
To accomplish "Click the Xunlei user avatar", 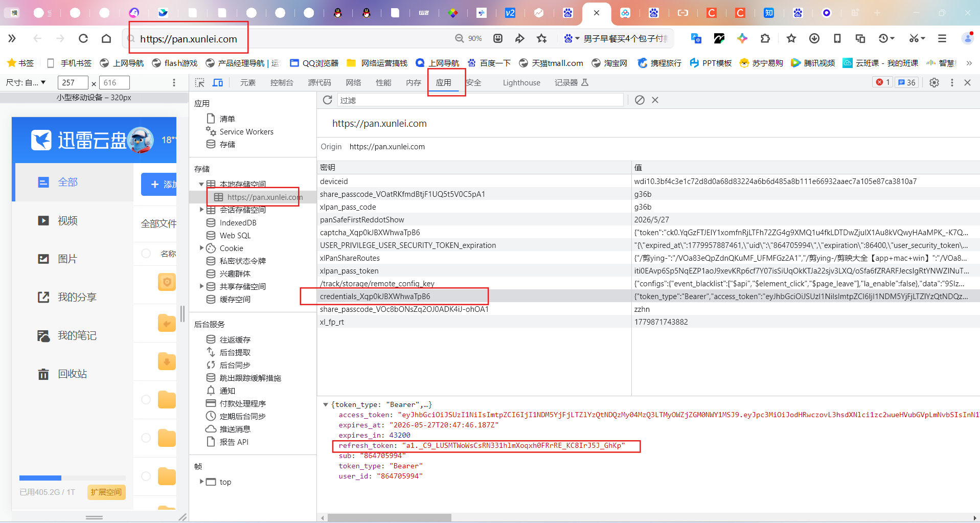I will coord(141,140).
